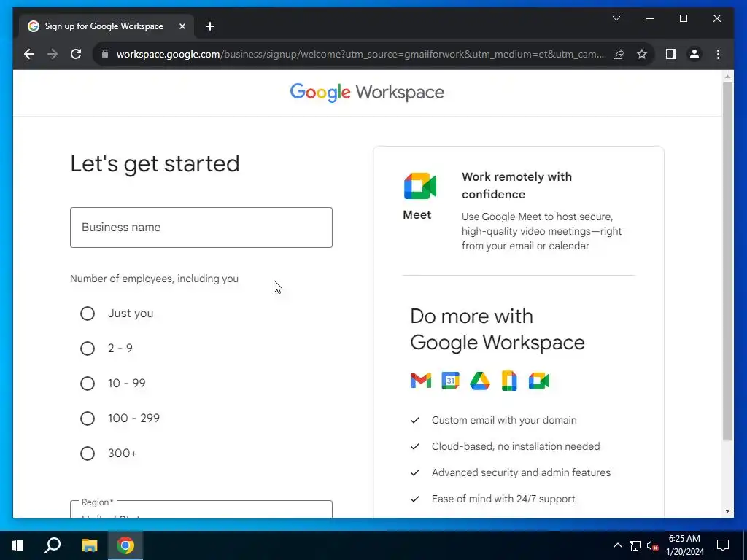The image size is (747, 560).
Task: Click the Google Calendar icon
Action: point(450,381)
